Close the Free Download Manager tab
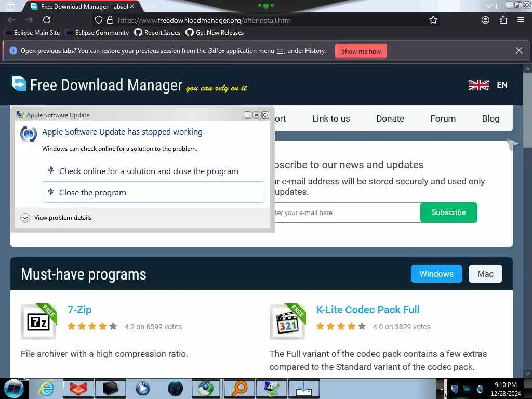This screenshot has width=532, height=399. coord(132,6)
